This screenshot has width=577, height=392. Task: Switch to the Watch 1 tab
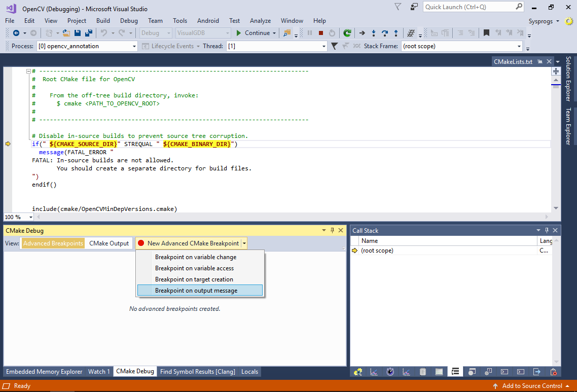coord(99,372)
